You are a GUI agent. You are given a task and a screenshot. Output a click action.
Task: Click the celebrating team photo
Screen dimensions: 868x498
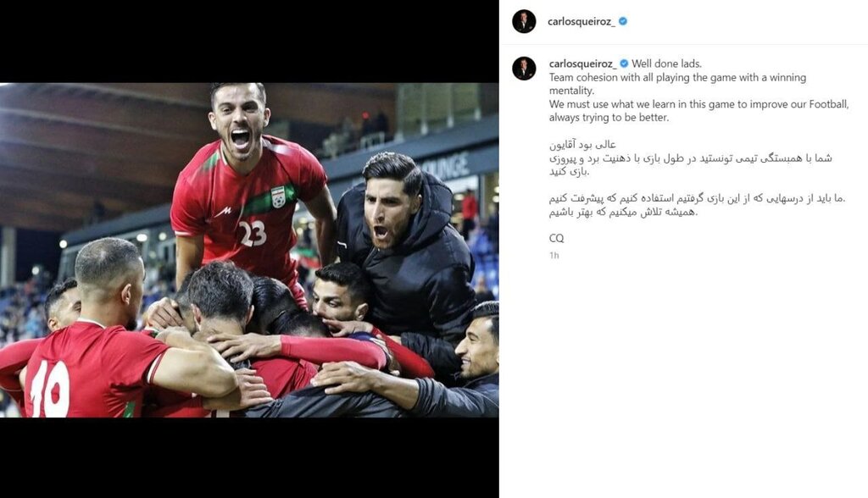pyautogui.click(x=249, y=250)
